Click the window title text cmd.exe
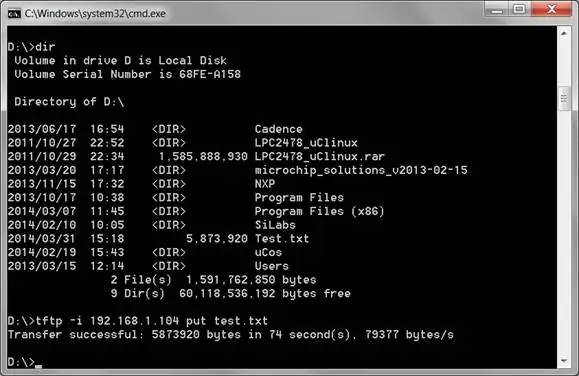Screen dimensions: 579x376 95,14
